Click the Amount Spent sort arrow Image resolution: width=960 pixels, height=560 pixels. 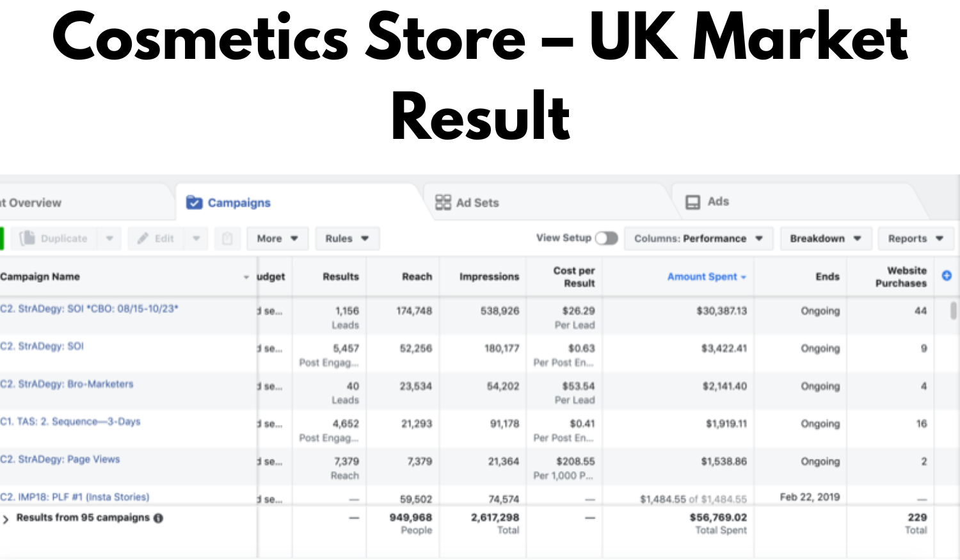coord(743,277)
